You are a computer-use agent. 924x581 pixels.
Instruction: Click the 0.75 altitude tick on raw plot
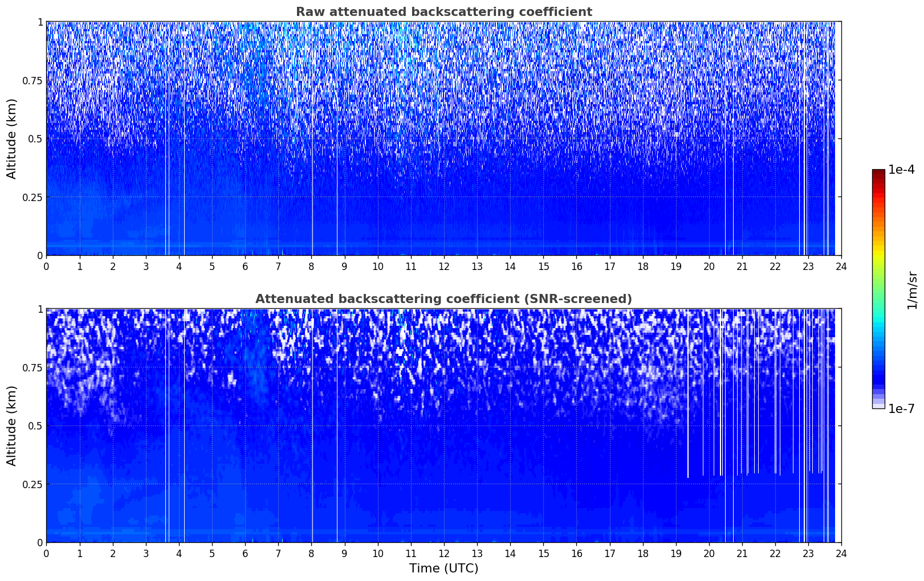32,80
